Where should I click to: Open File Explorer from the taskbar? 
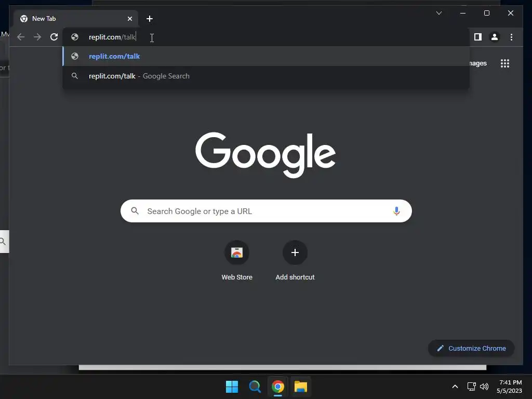tap(301, 387)
